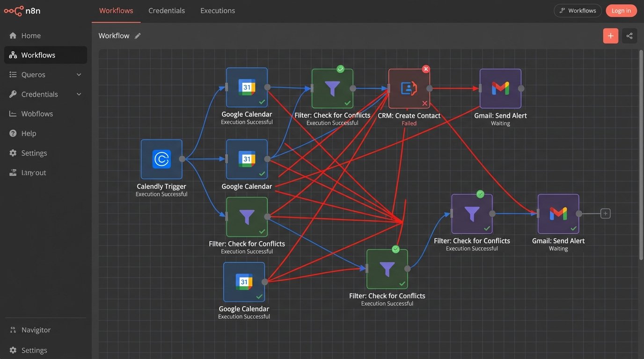Open the bottom-left Google Calendar node
The height and width of the screenshot is (359, 644).
tap(244, 282)
